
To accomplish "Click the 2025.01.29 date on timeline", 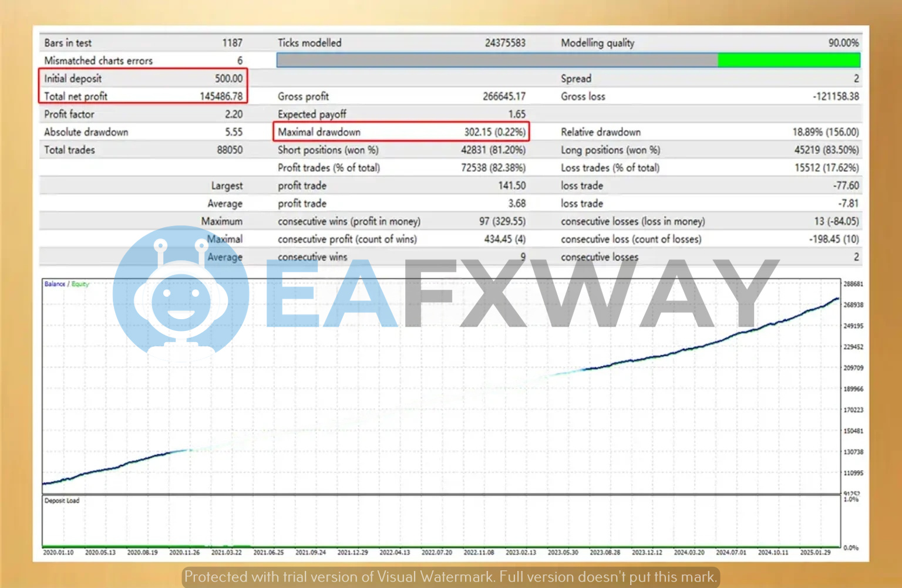I will coord(815,552).
